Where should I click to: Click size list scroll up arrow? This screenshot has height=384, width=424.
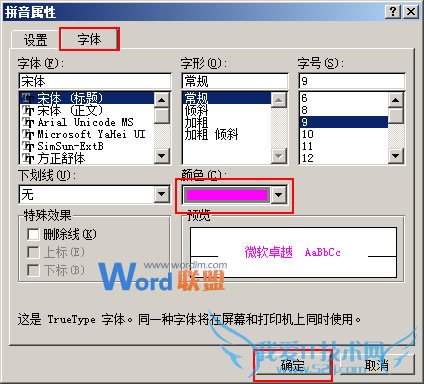pyautogui.click(x=396, y=100)
